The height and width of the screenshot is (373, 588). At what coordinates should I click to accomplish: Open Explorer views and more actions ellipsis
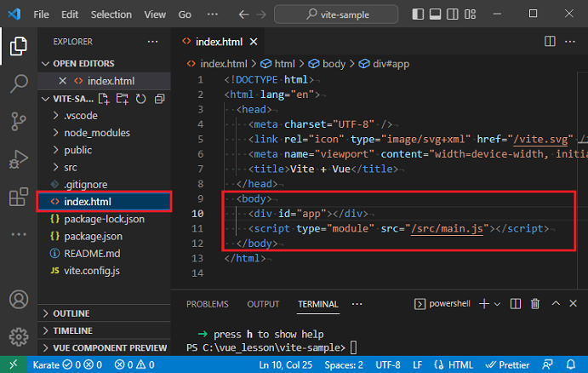click(x=152, y=41)
